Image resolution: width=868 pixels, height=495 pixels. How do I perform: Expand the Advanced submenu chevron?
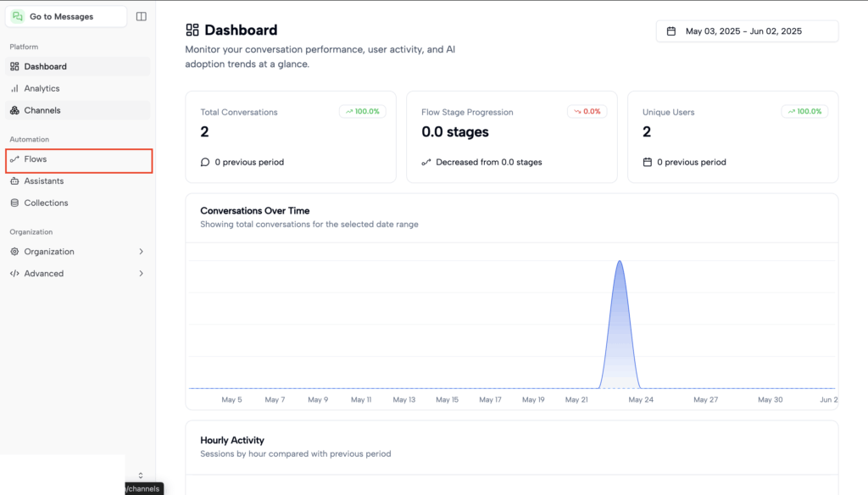click(x=141, y=274)
